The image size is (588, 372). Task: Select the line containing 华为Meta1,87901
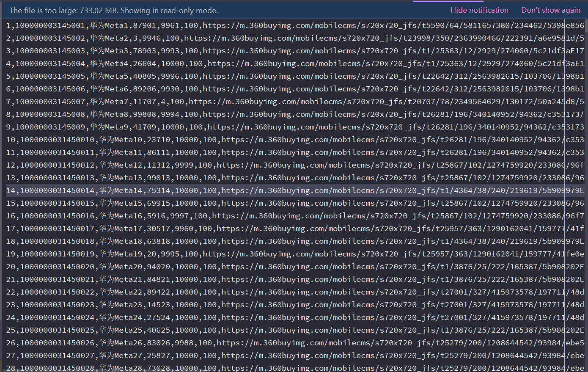click(295, 25)
